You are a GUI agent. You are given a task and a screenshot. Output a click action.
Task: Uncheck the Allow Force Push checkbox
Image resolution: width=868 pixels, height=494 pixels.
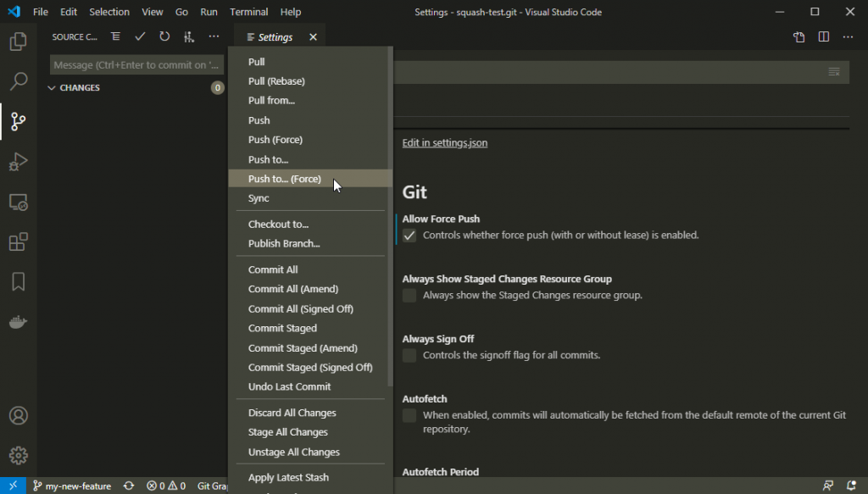(x=409, y=236)
